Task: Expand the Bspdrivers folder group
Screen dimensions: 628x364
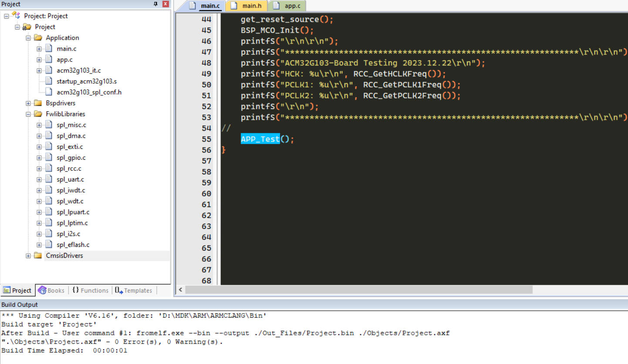Action: (28, 103)
